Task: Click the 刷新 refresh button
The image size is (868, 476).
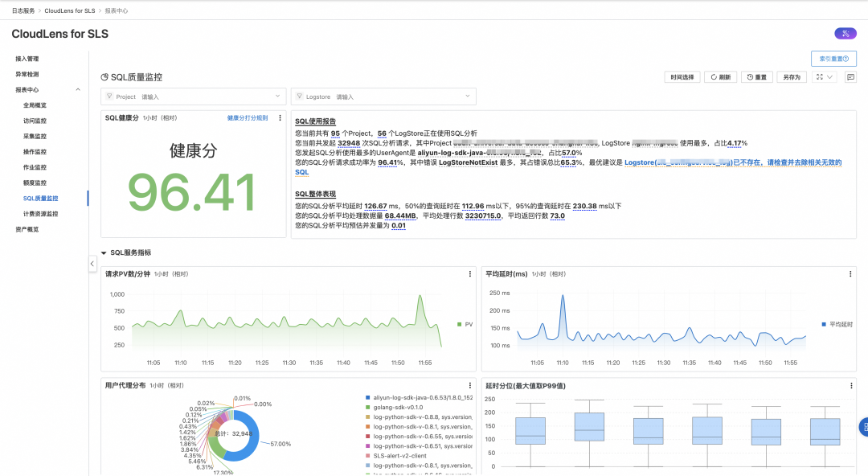Action: coord(721,77)
